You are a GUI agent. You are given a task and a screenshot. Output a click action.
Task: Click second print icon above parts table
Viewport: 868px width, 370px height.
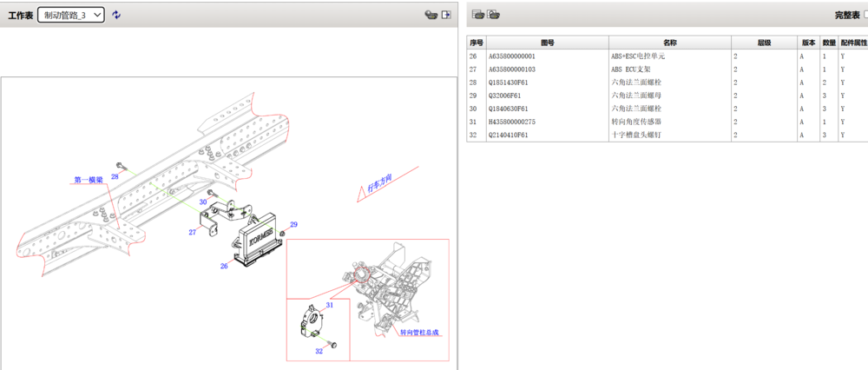[493, 15]
